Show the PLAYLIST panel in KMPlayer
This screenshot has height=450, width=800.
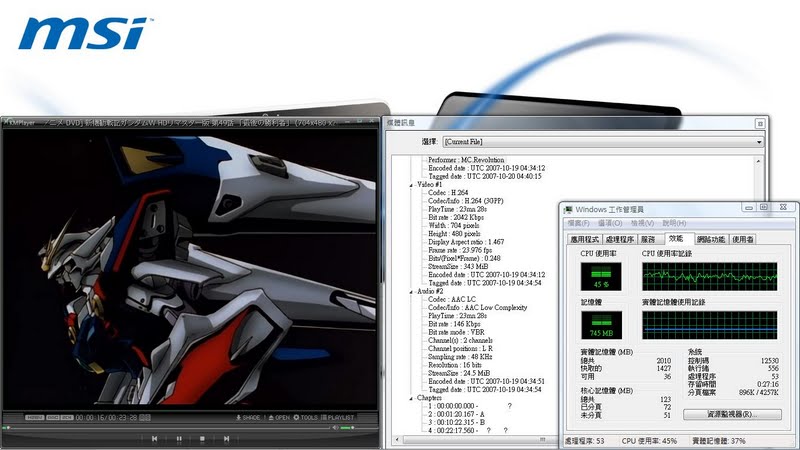tap(337, 417)
